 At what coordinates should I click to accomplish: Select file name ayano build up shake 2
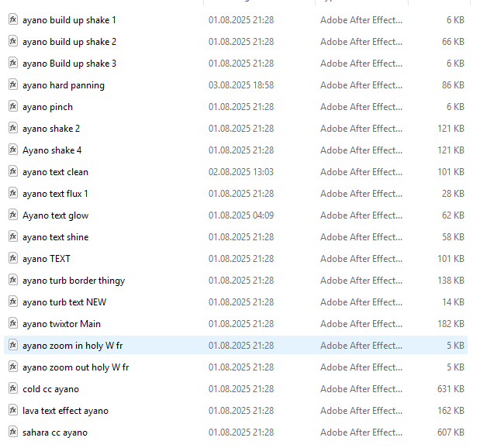click(x=70, y=42)
